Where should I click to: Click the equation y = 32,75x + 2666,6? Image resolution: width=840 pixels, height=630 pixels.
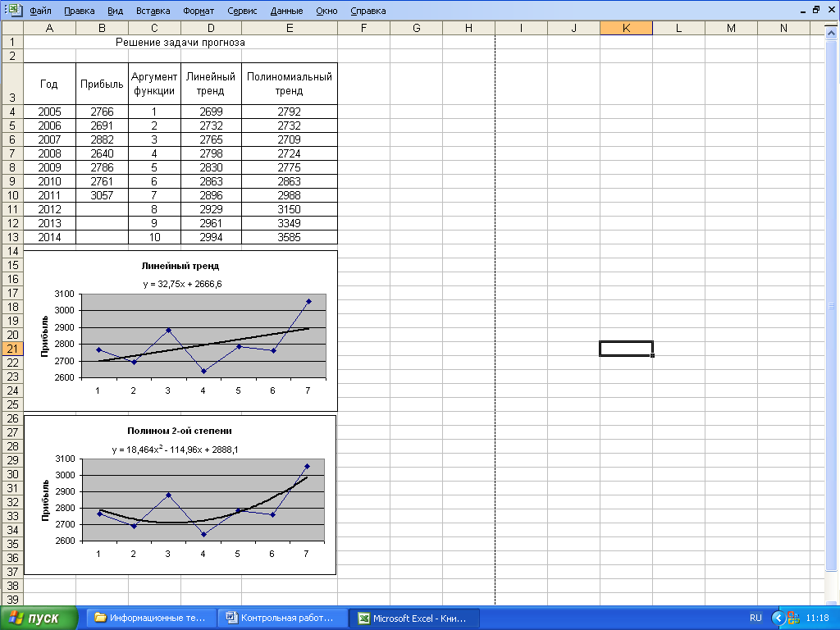pos(182,284)
